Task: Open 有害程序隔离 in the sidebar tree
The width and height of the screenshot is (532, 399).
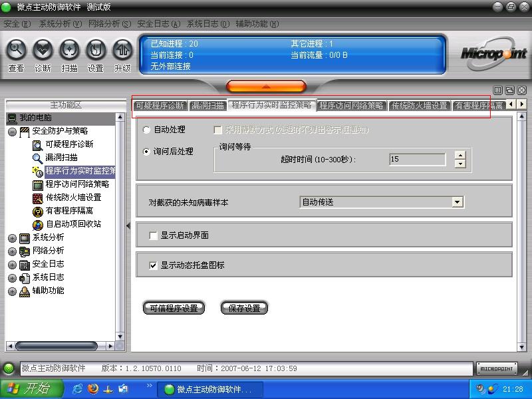Action: pyautogui.click(x=69, y=211)
